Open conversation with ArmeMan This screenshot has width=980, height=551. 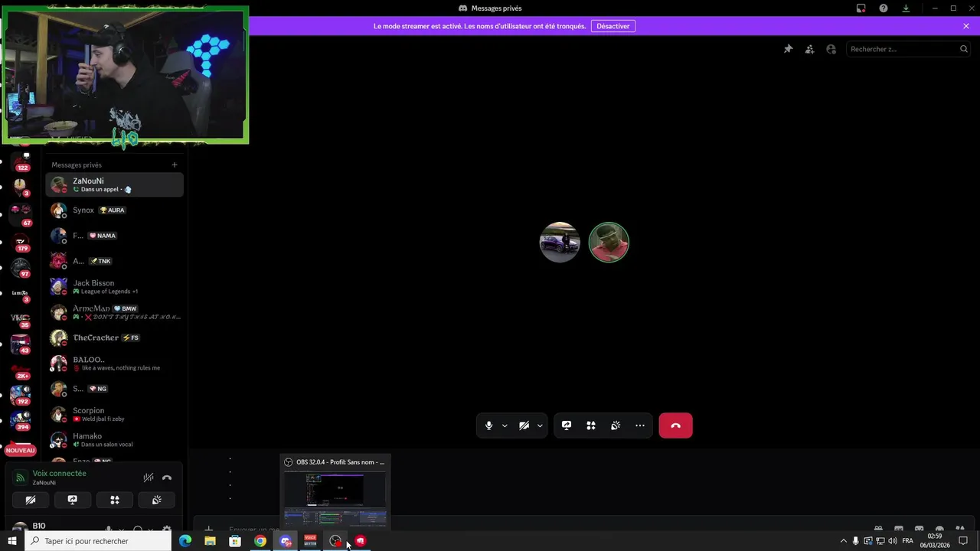click(115, 312)
